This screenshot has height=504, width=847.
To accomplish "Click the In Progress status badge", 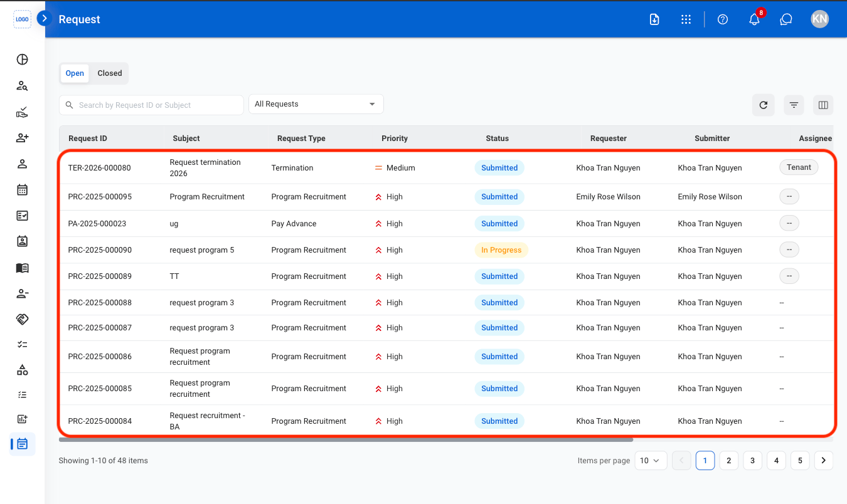I will pos(501,250).
